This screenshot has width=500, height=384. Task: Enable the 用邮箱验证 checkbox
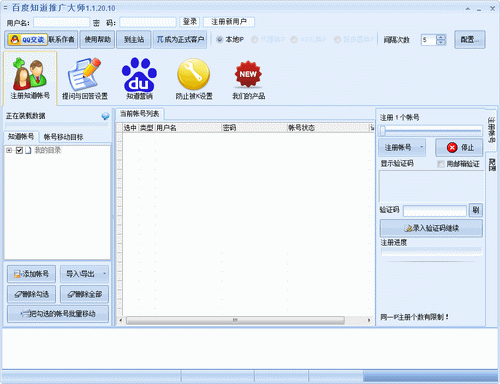[x=441, y=164]
